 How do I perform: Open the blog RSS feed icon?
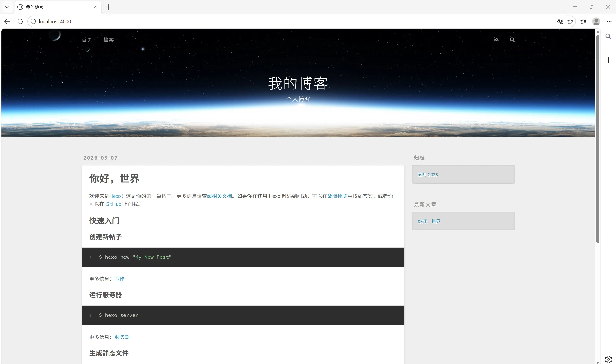click(x=496, y=39)
